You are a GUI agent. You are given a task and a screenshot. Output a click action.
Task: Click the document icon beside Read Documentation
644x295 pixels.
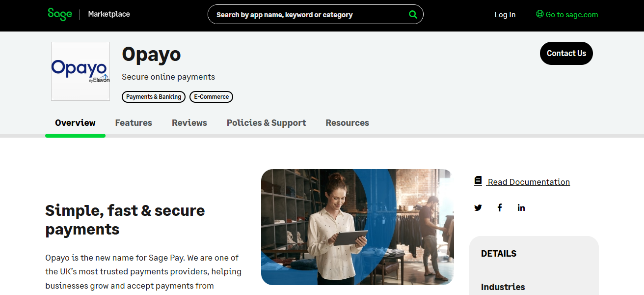coord(478,181)
